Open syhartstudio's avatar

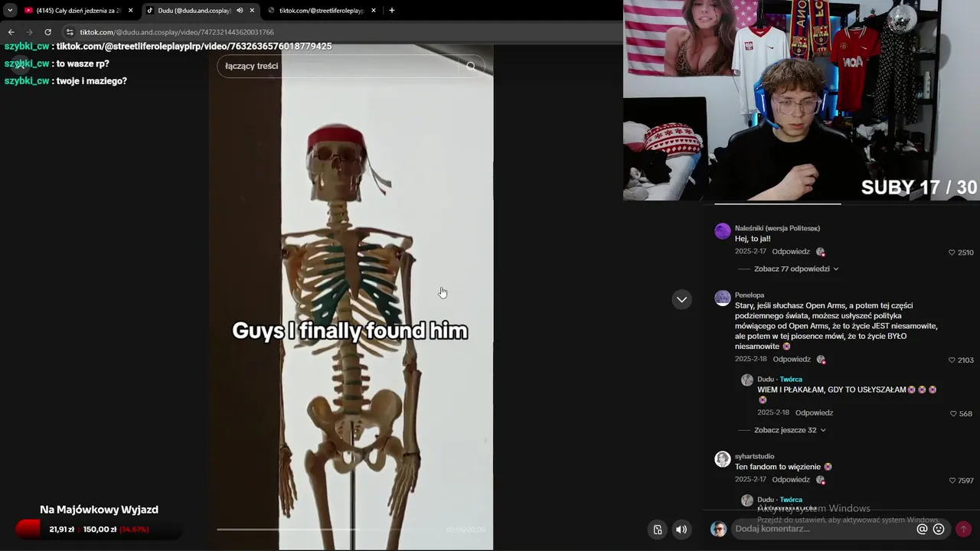point(723,459)
